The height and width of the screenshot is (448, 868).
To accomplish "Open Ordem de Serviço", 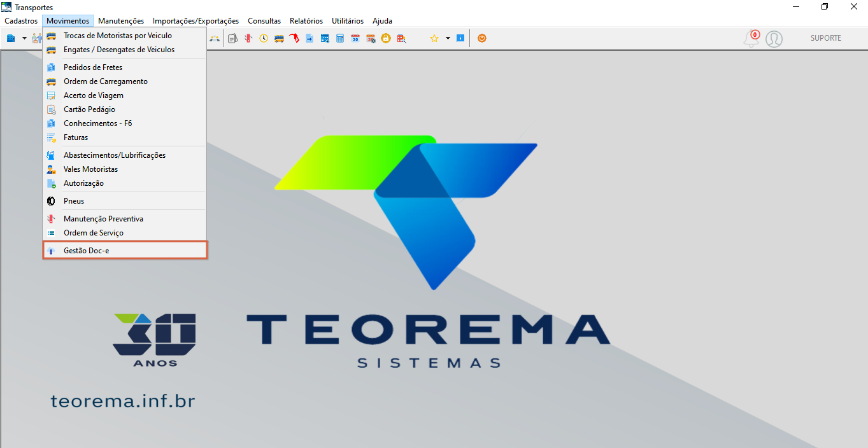I will [x=125, y=233].
